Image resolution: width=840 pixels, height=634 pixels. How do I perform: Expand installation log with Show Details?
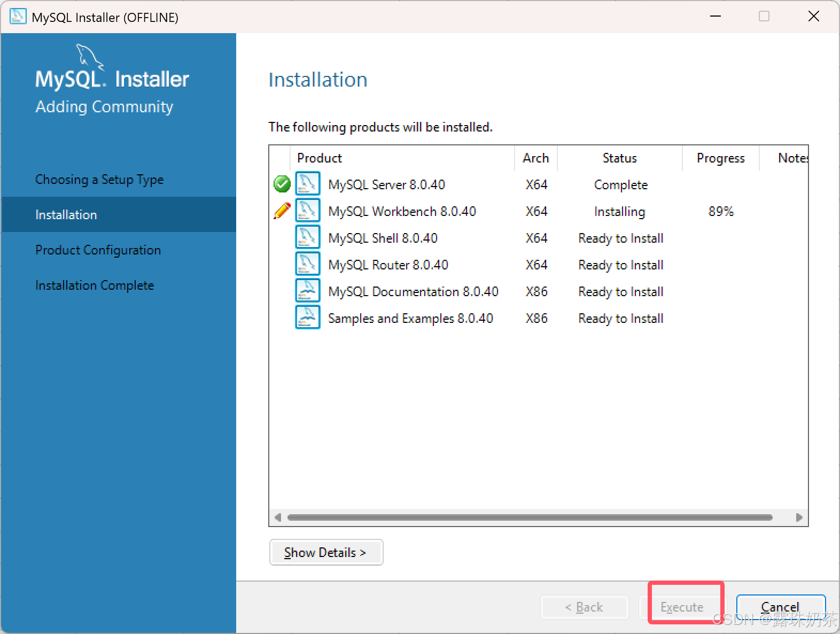[326, 552]
